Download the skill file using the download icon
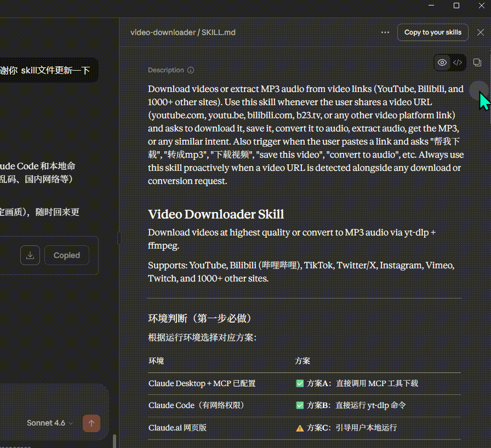The width and height of the screenshot is (491, 448). 30,255
